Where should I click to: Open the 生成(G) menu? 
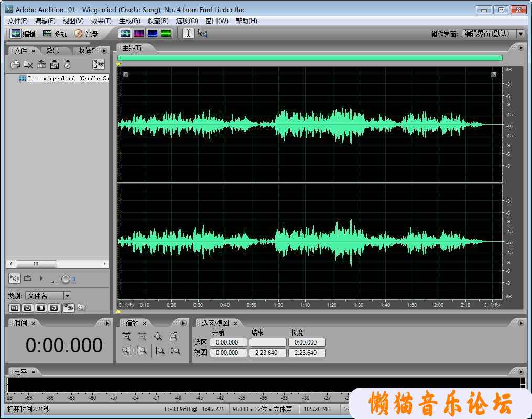point(129,21)
